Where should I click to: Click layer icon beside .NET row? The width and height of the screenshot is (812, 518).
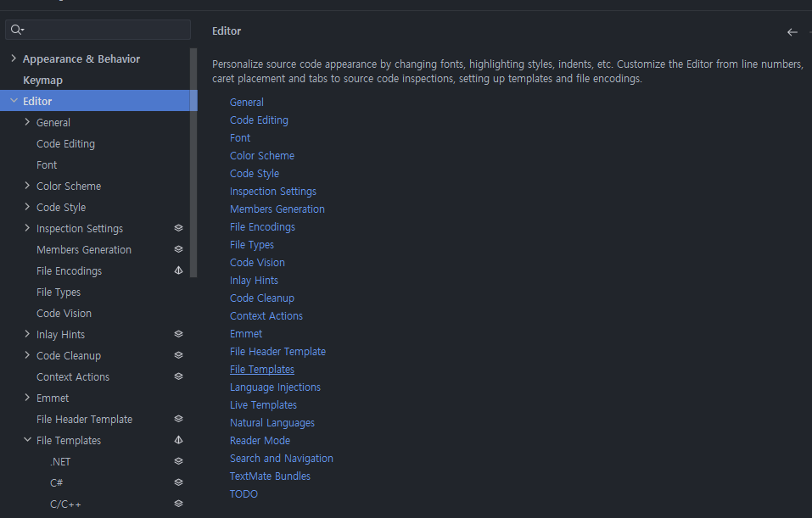click(x=179, y=461)
